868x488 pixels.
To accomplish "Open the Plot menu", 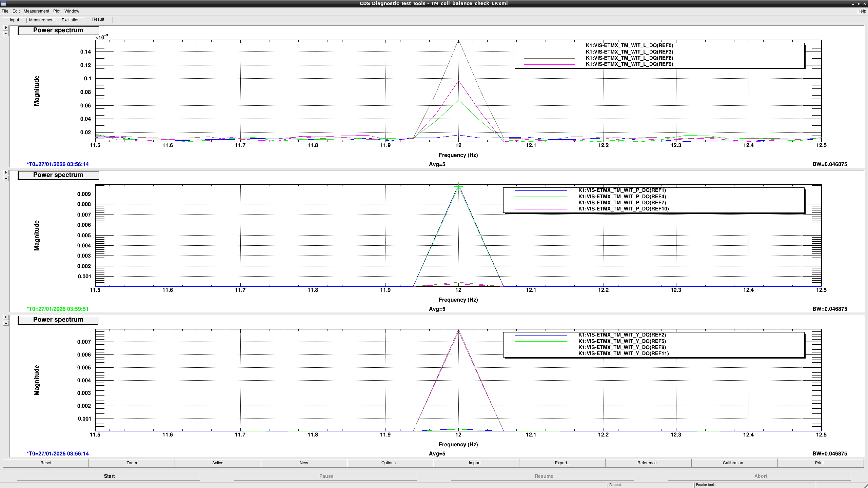I will [x=57, y=11].
